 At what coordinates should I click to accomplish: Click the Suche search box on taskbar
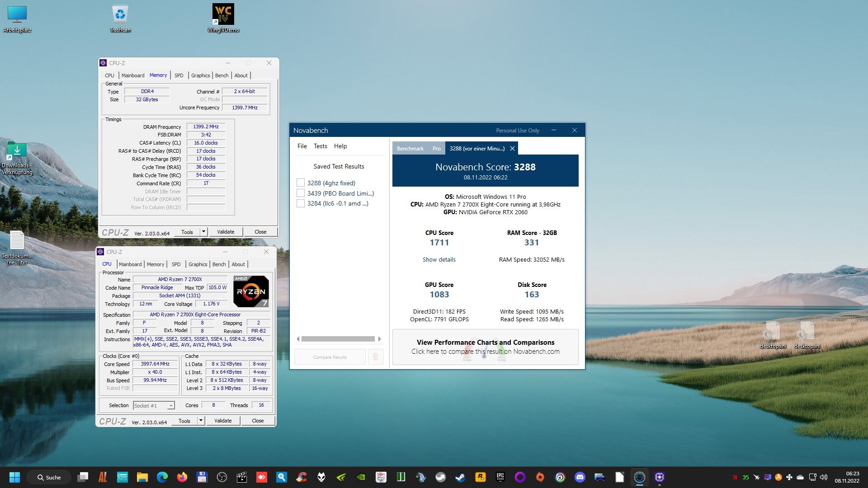coord(49,477)
